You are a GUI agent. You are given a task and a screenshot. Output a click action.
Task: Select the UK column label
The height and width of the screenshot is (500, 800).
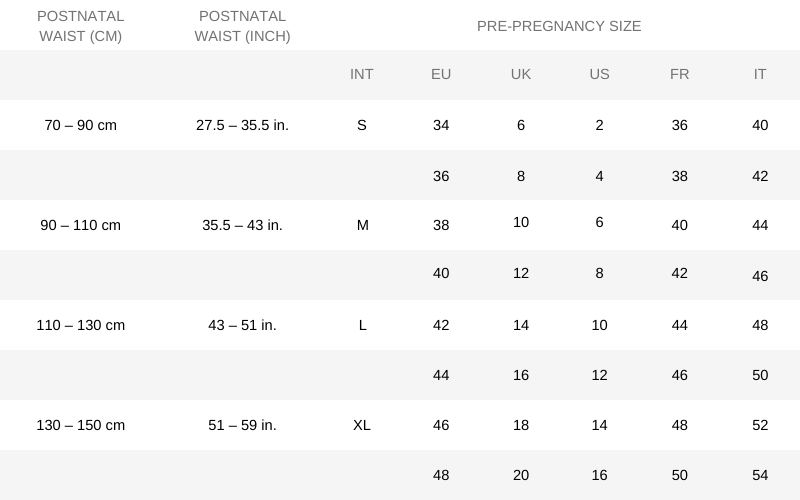tap(521, 75)
